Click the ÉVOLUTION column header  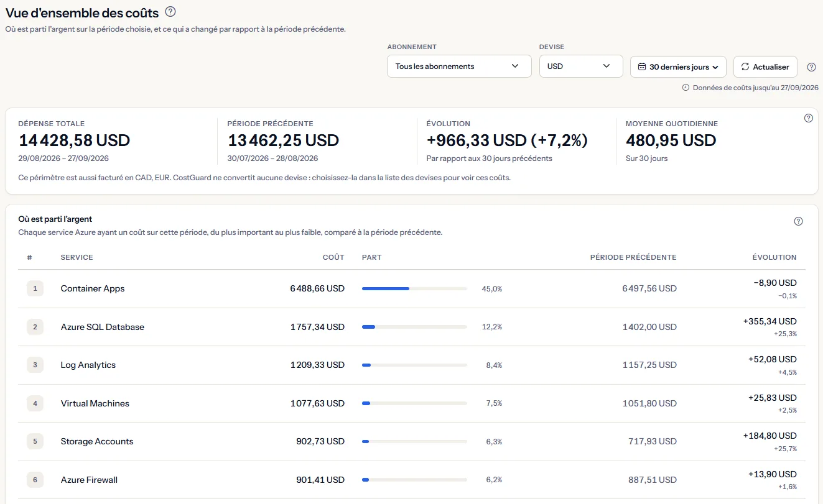click(x=774, y=257)
